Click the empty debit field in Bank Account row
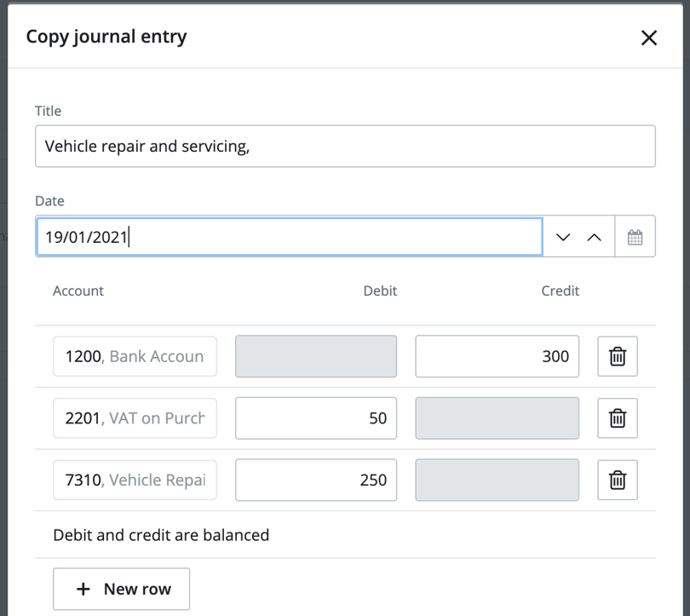 316,356
